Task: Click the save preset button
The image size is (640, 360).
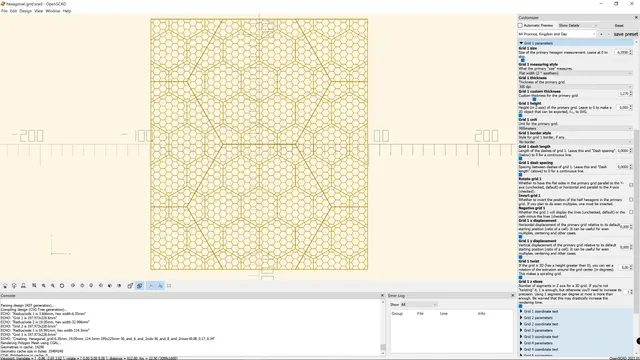Action: point(625,34)
